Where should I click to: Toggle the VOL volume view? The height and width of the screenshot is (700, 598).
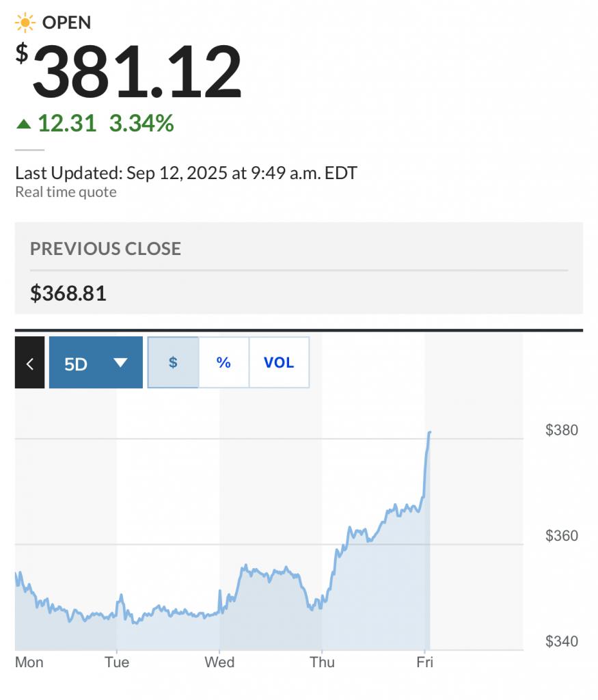click(x=279, y=362)
